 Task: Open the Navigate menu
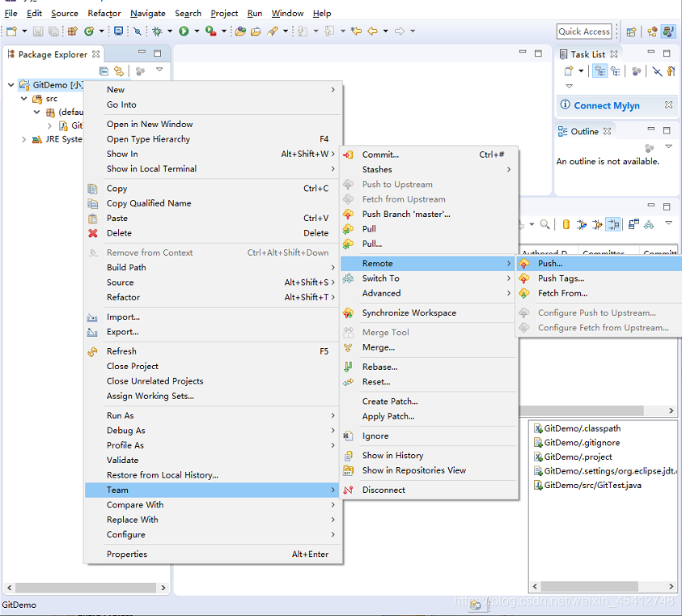coord(148,14)
